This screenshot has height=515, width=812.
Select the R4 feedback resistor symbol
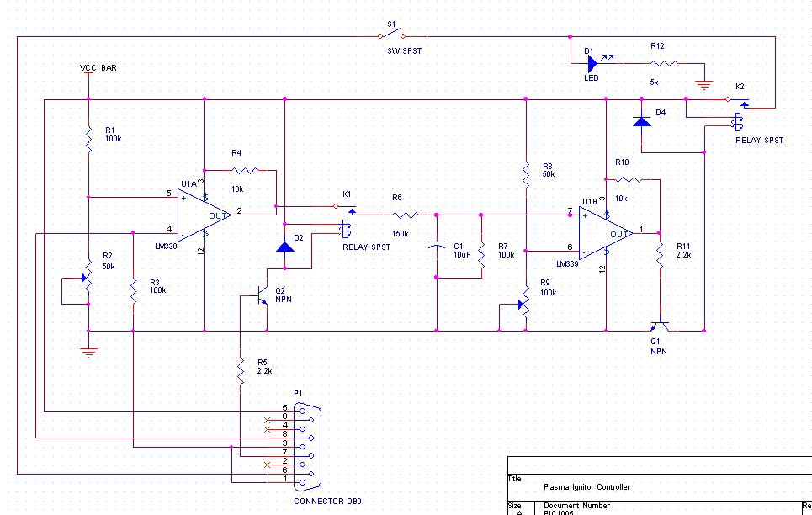246,170
